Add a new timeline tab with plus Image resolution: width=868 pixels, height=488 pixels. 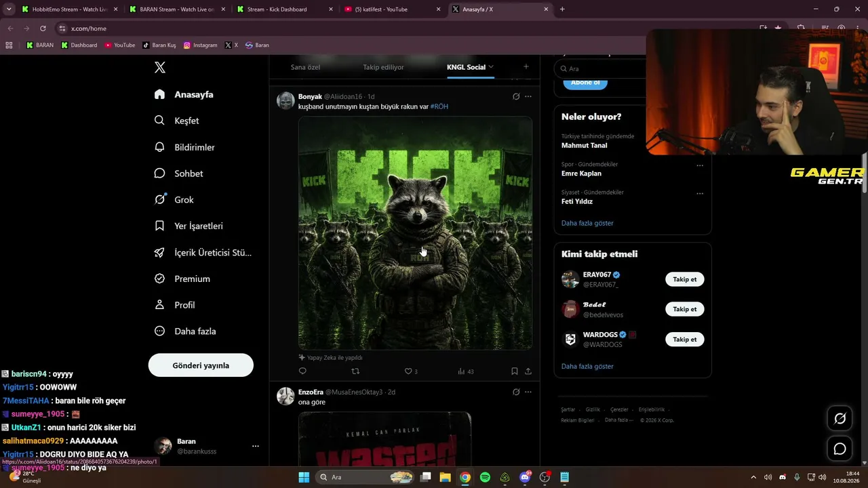(526, 66)
